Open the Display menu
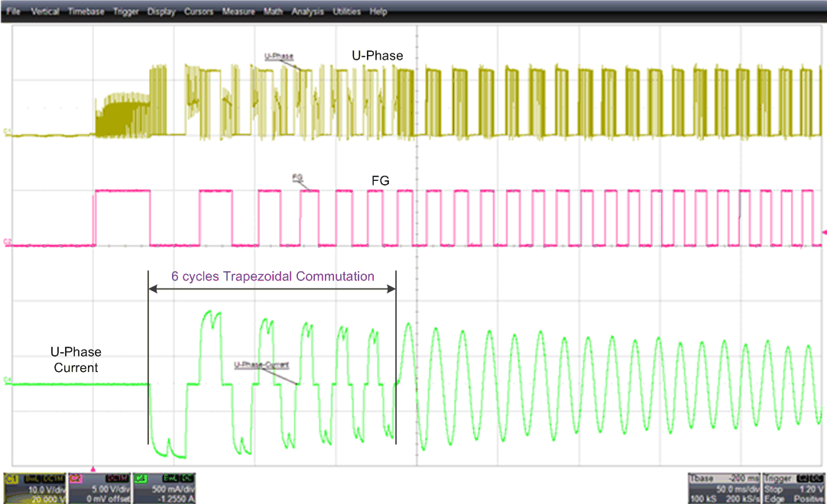 [x=161, y=12]
